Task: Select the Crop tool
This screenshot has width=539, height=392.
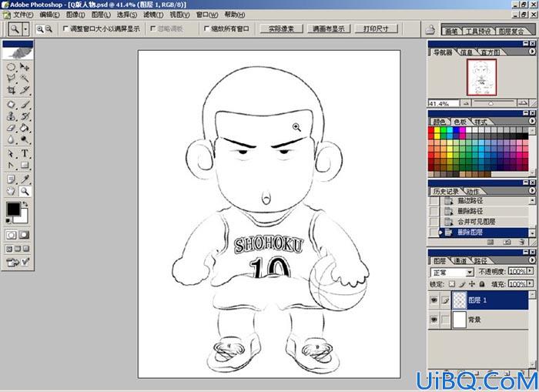Action: 11,90
